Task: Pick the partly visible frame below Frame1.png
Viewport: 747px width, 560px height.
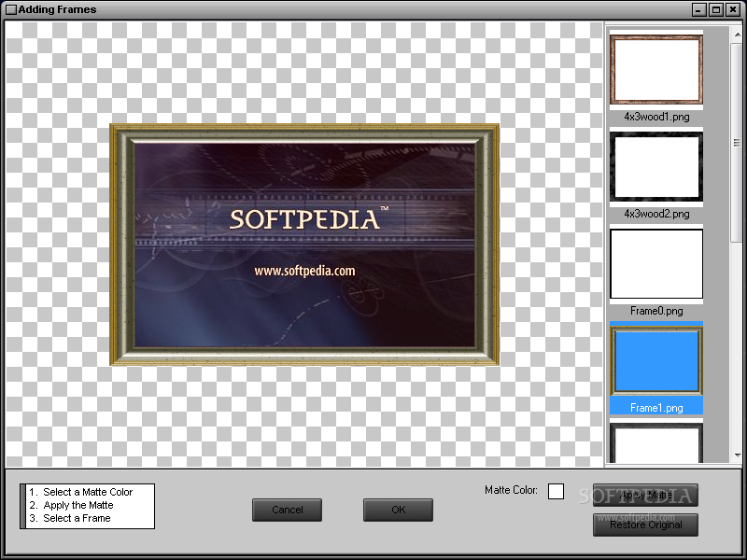Action: click(x=656, y=442)
